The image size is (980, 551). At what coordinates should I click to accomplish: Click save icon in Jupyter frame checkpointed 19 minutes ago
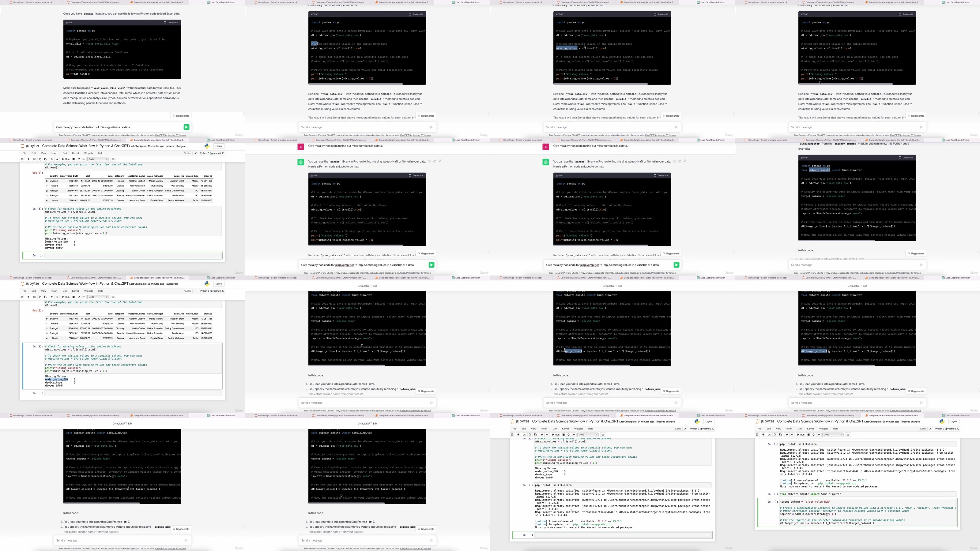(22, 159)
